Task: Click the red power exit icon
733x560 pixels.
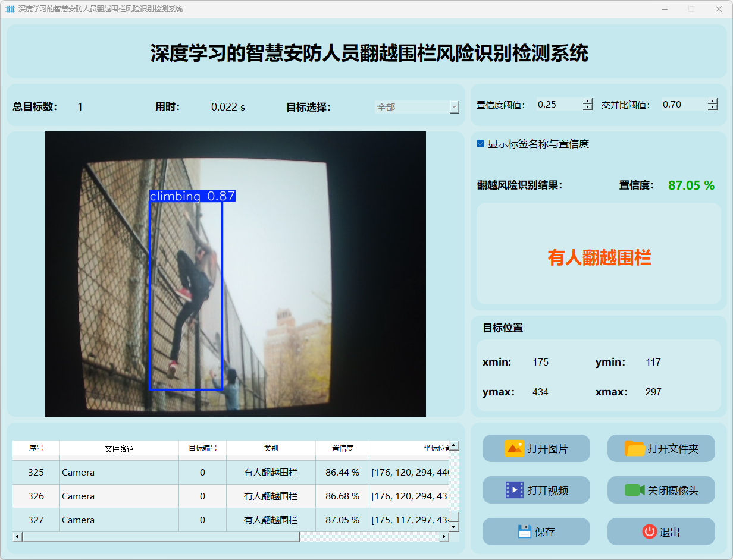Action: pos(649,531)
